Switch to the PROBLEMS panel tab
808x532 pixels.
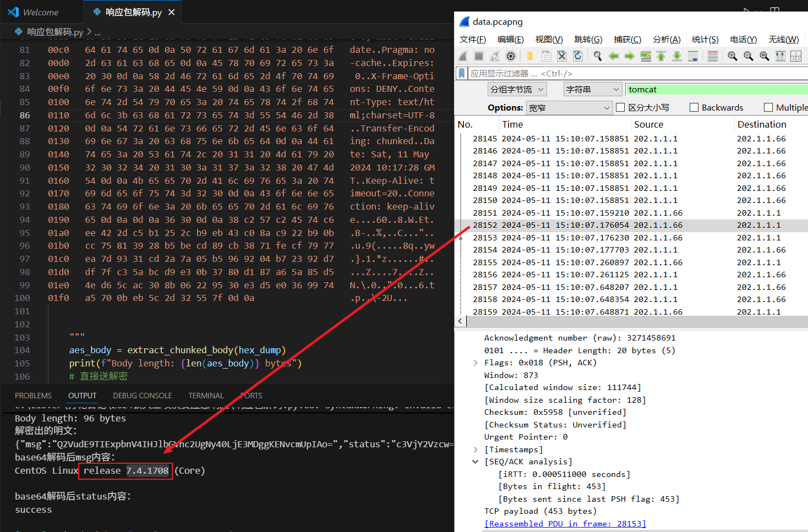[33, 396]
